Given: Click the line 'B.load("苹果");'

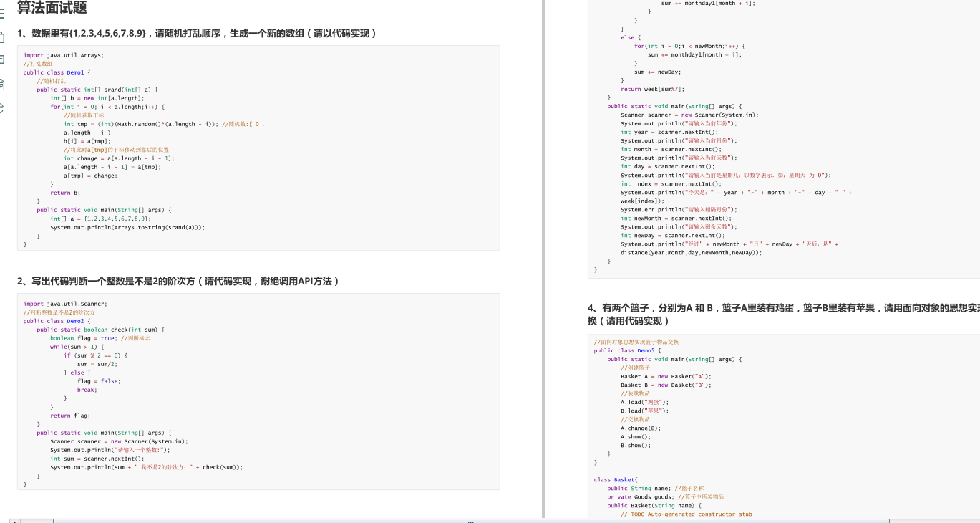Looking at the screenshot, I should (x=645, y=411).
